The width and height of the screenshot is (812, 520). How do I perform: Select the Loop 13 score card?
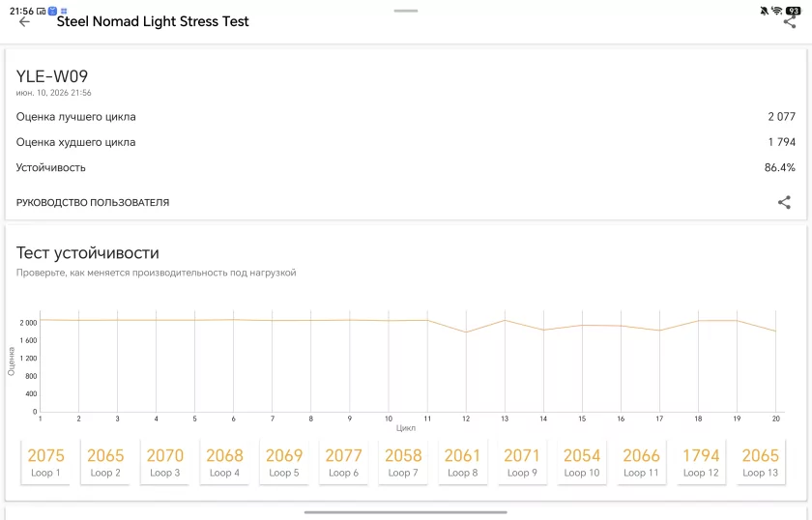tap(760, 462)
